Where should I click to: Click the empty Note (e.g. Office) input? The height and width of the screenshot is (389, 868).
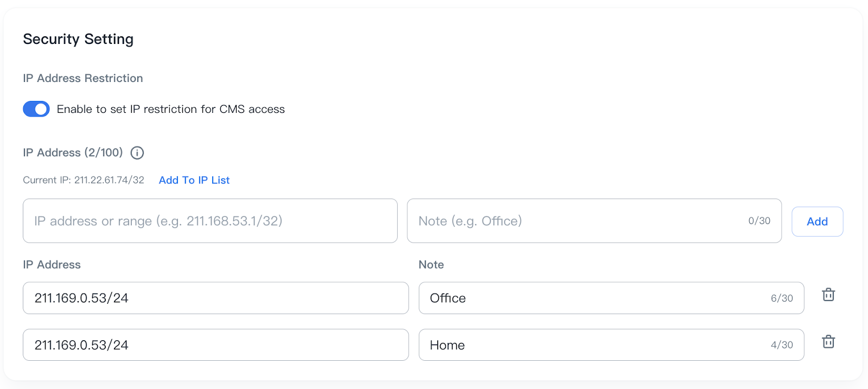(x=575, y=221)
